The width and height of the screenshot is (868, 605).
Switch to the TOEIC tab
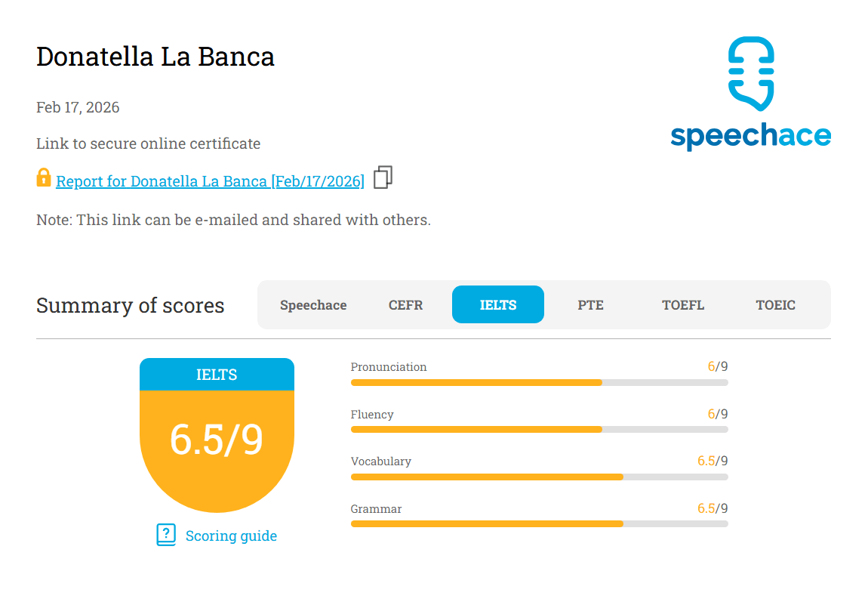(775, 305)
